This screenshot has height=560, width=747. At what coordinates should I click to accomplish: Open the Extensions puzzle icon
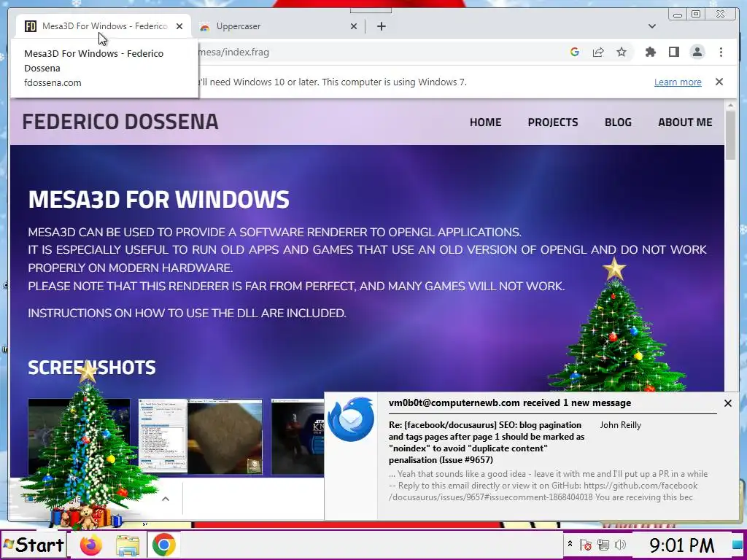[650, 52]
